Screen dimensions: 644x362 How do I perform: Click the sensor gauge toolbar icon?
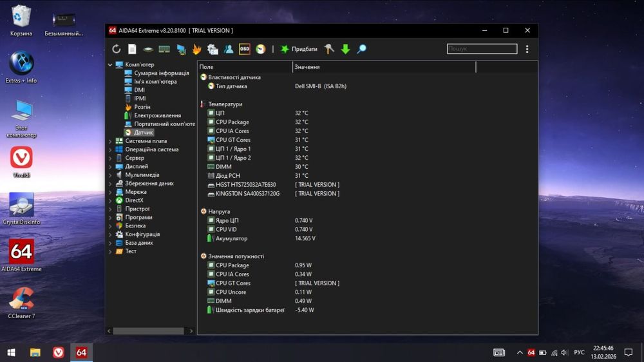[261, 50]
